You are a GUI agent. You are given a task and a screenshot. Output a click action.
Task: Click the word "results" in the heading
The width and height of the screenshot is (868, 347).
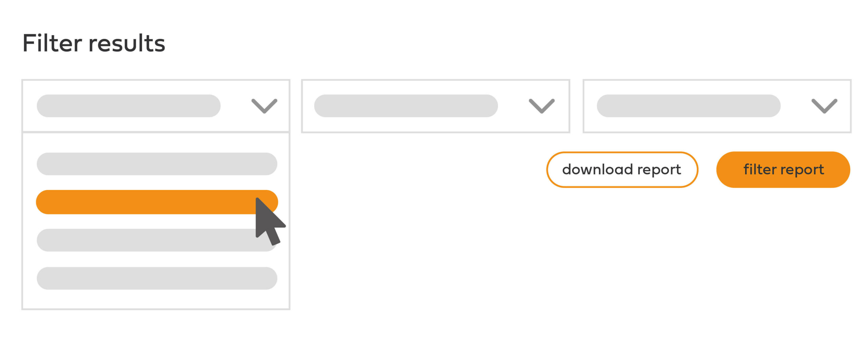tap(127, 44)
